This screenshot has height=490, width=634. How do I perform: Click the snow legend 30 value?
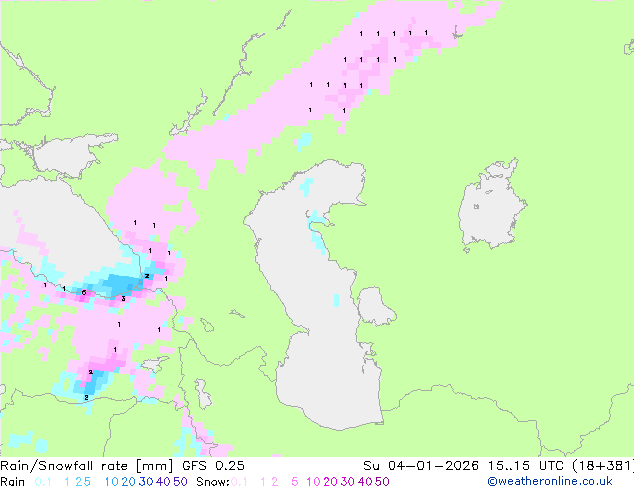click(348, 482)
